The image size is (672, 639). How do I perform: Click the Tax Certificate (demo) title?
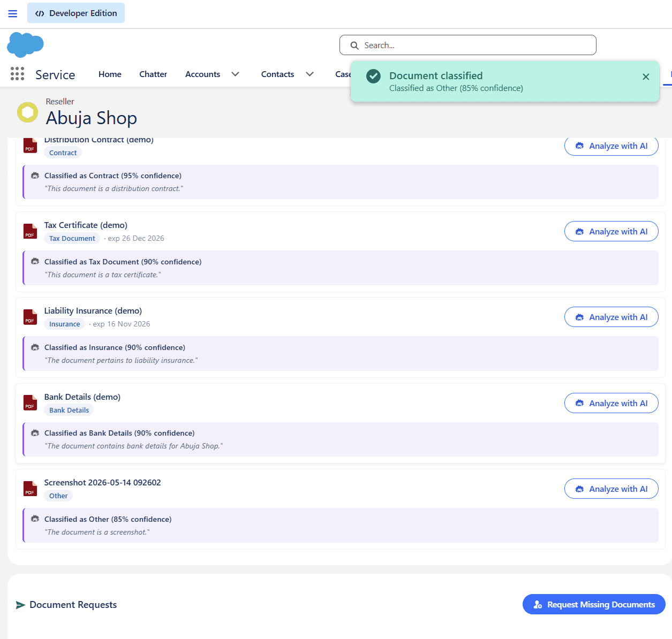click(86, 225)
